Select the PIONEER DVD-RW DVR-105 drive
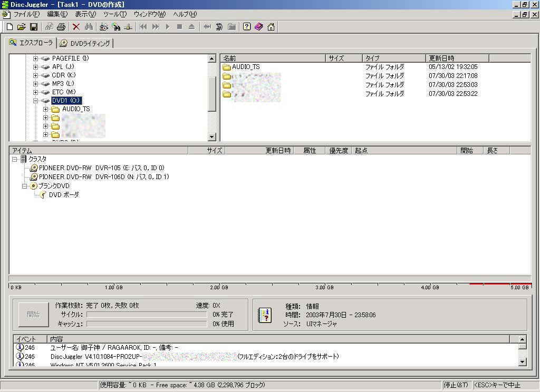 [102, 168]
